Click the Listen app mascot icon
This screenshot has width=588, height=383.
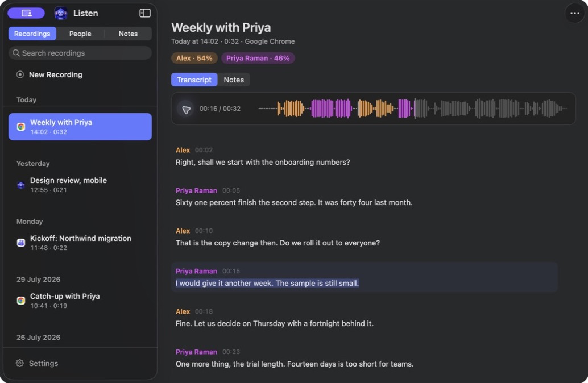pos(61,13)
